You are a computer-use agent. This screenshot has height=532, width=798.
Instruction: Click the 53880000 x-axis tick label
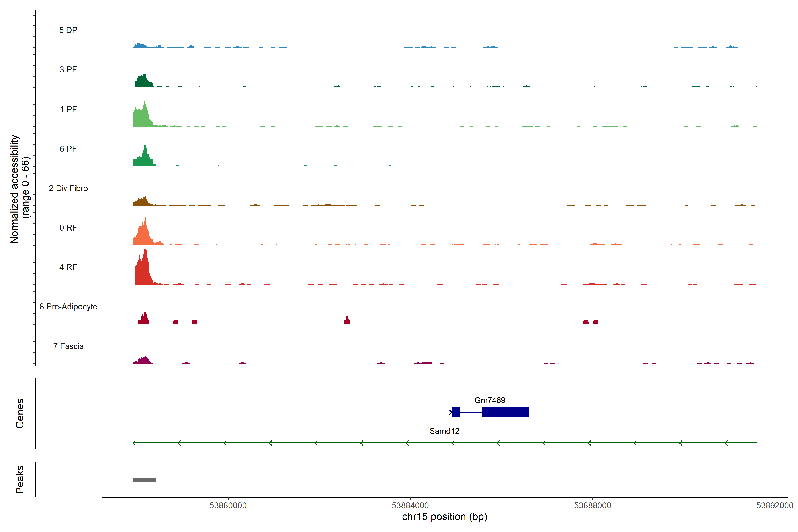pyautogui.click(x=228, y=505)
